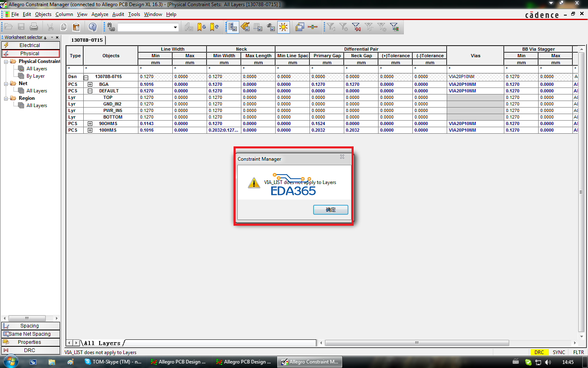
Task: Open Help via question mark icon
Action: (93, 27)
